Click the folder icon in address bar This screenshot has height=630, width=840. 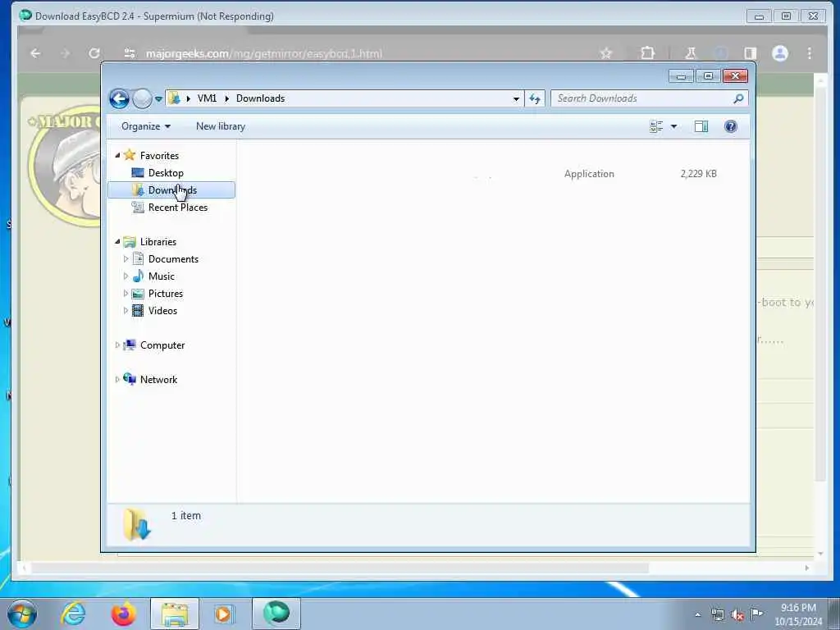[174, 98]
